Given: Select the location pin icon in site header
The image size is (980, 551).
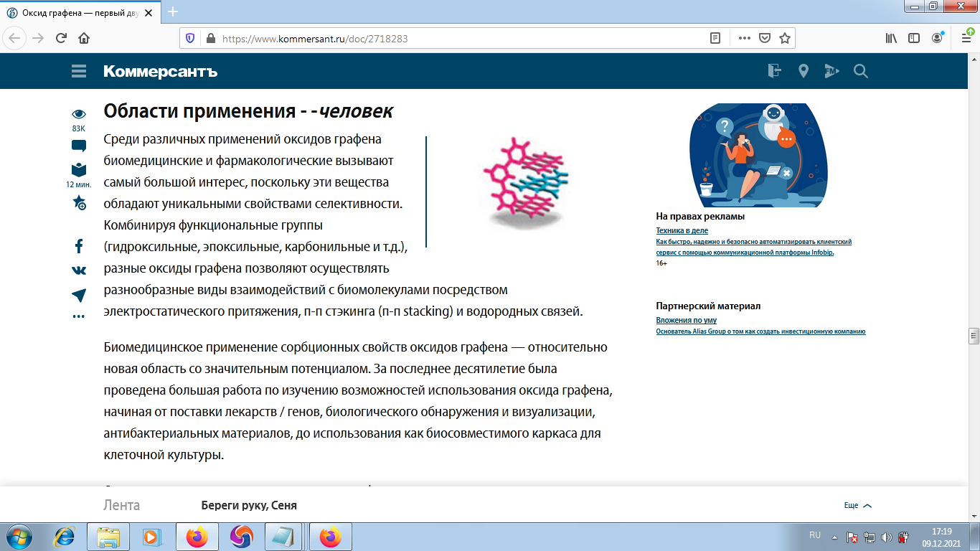Looking at the screenshot, I should pos(803,71).
